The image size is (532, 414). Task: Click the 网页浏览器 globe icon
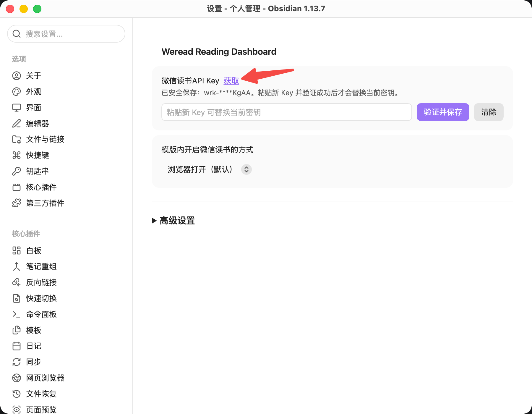(17, 378)
